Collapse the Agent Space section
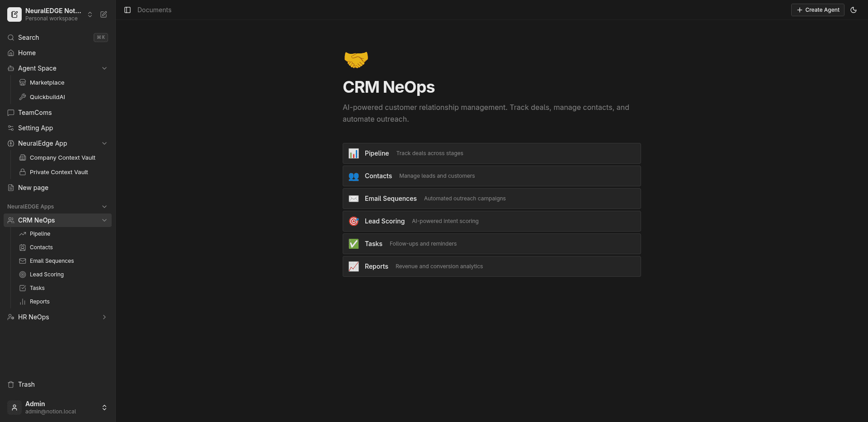Image resolution: width=868 pixels, height=422 pixels. pos(104,68)
